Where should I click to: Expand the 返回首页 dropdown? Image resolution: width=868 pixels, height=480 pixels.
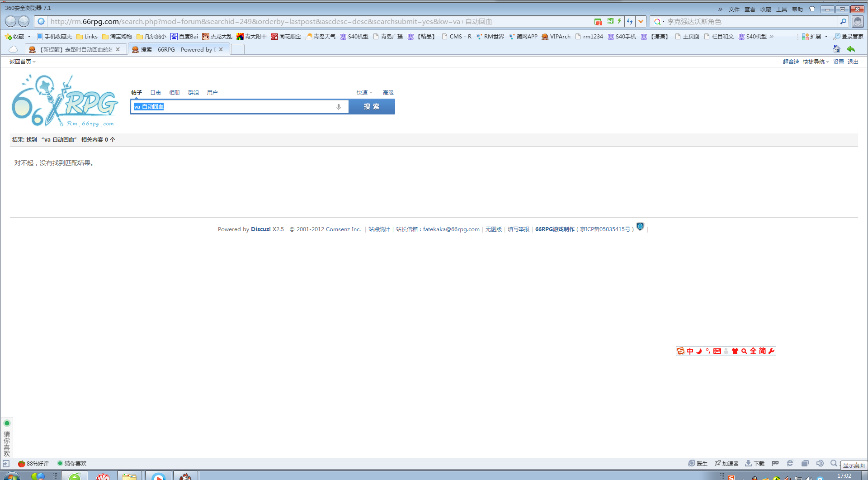[22, 62]
